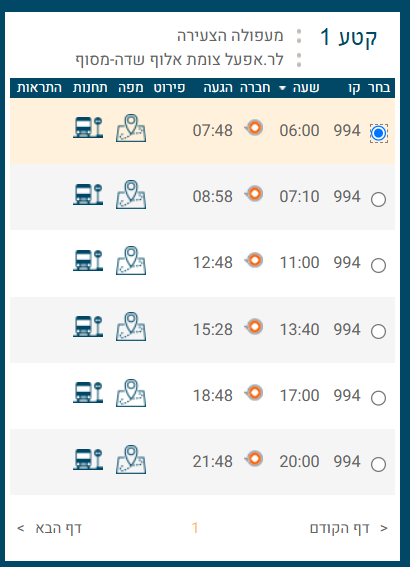Open map for the 07:10 trip
This screenshot has height=567, width=410.
[x=131, y=194]
